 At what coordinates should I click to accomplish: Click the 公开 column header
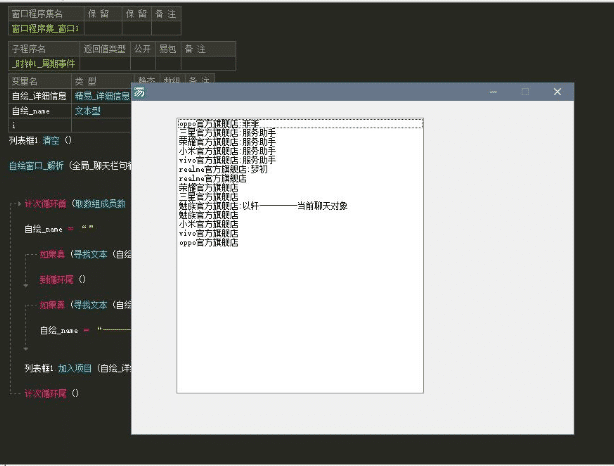point(143,49)
